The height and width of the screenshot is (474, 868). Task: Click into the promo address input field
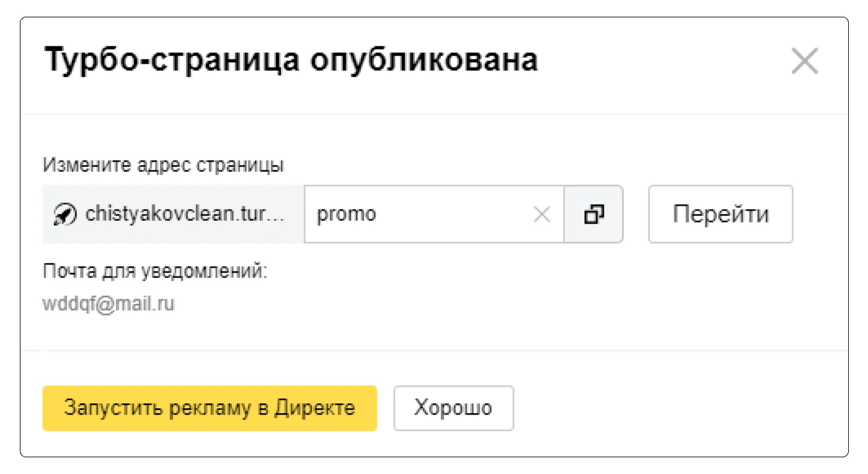pyautogui.click(x=422, y=214)
